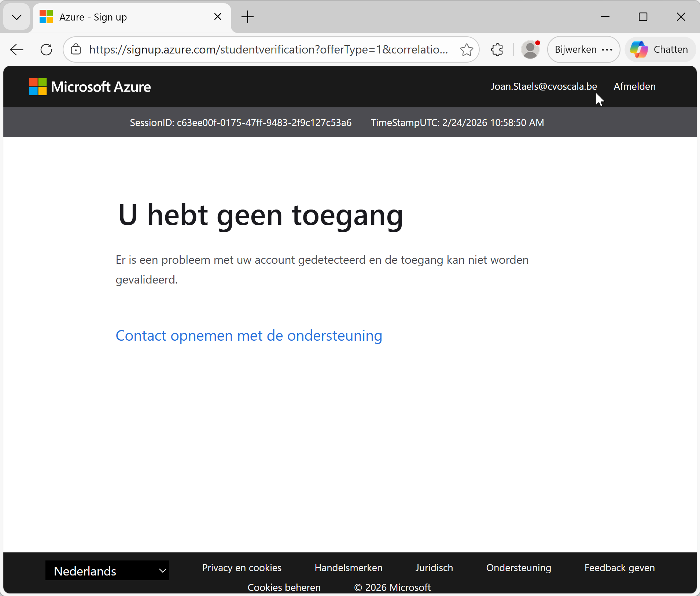700x596 pixels.
Task: Click the Bijwerken update button
Action: pyautogui.click(x=583, y=49)
